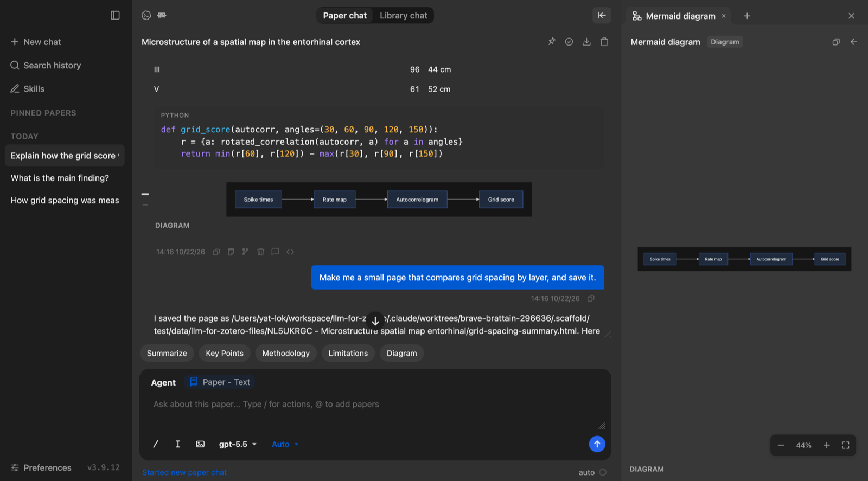868x481 pixels.
Task: Click the Summarize quick action
Action: [x=167, y=353]
